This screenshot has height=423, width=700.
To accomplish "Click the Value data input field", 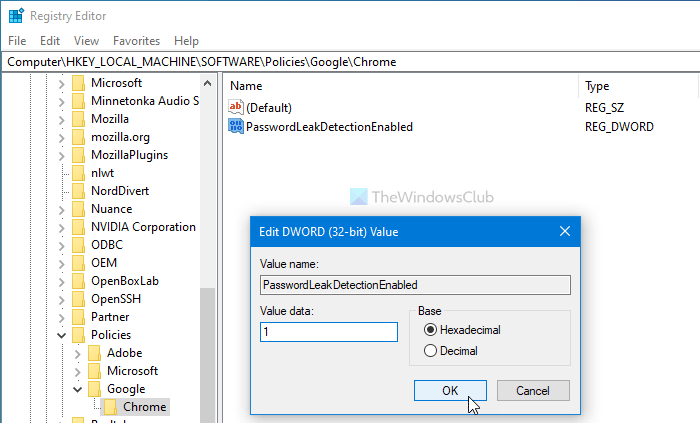I will pyautogui.click(x=328, y=331).
